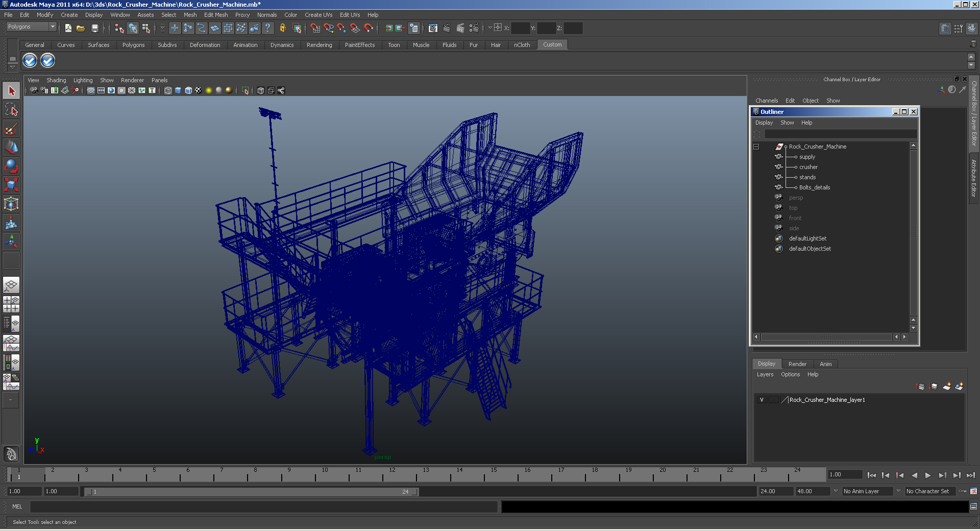Click the Save Scene disk icon

(94, 28)
